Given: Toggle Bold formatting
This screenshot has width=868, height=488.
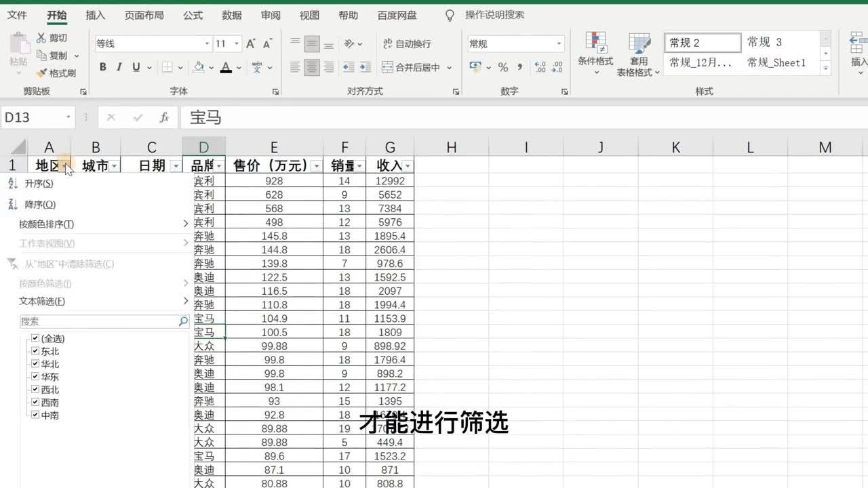Looking at the screenshot, I should [x=103, y=67].
